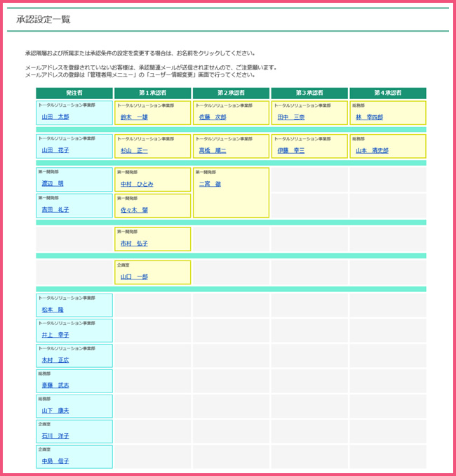This screenshot has width=456, height=476.
Task: Click the 松本 隆 link
Action: coord(53,310)
